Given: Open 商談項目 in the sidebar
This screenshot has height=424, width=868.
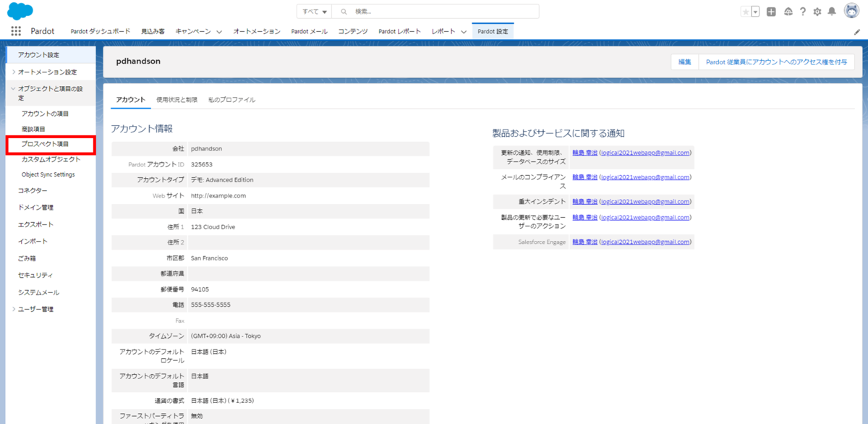Looking at the screenshot, I should coord(33,129).
